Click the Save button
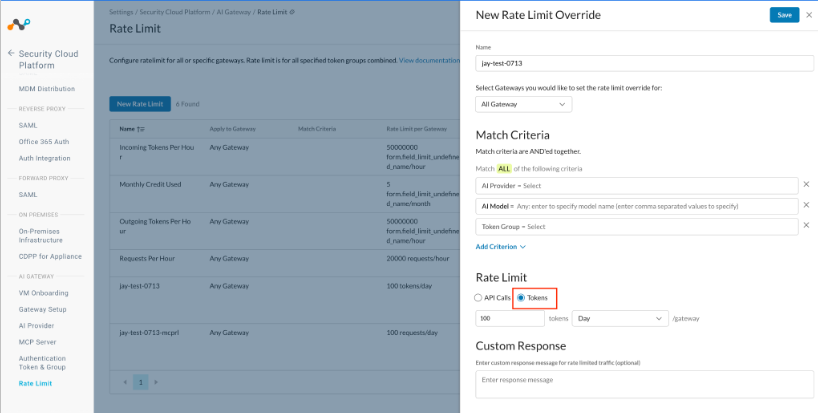This screenshot has width=818, height=413. point(784,15)
